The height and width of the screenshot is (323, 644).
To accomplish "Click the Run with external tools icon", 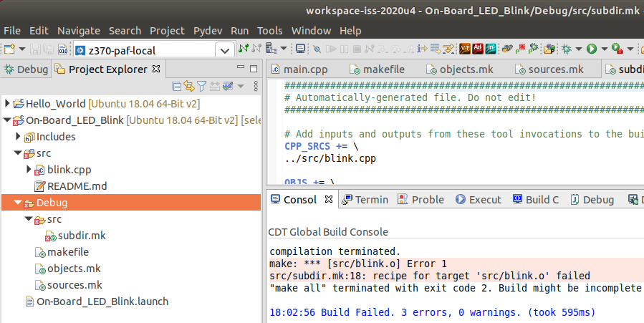I will 617,49.
